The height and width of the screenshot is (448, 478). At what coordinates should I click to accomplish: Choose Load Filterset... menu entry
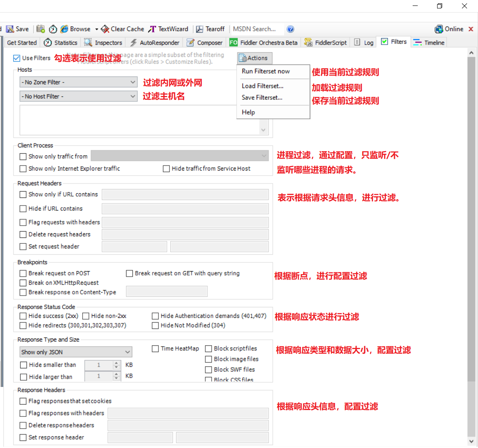pyautogui.click(x=263, y=86)
